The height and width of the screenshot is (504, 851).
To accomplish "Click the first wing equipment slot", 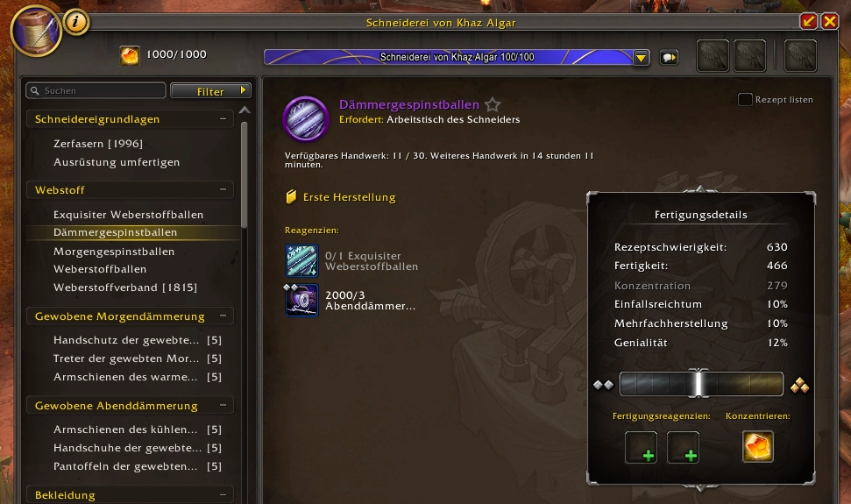I will (713, 55).
